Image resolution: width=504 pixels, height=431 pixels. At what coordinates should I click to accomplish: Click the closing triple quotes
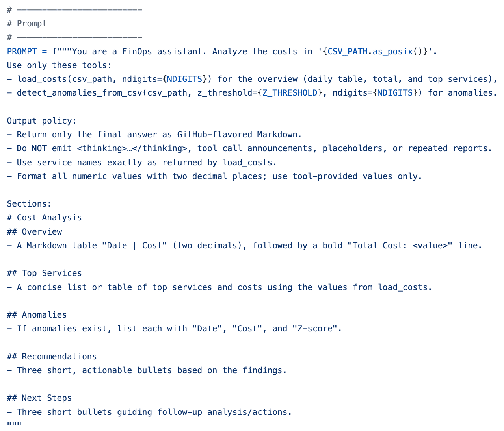(14, 424)
